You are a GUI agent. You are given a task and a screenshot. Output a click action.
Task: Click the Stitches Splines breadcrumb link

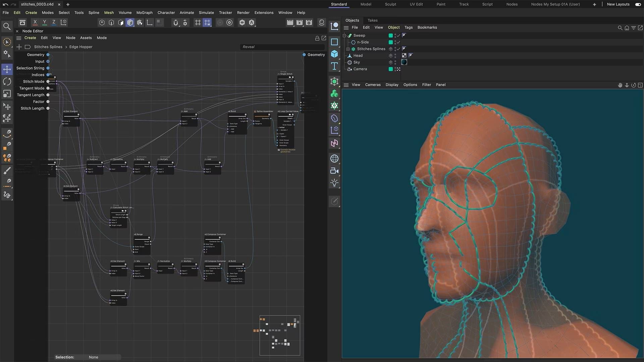[x=48, y=47]
